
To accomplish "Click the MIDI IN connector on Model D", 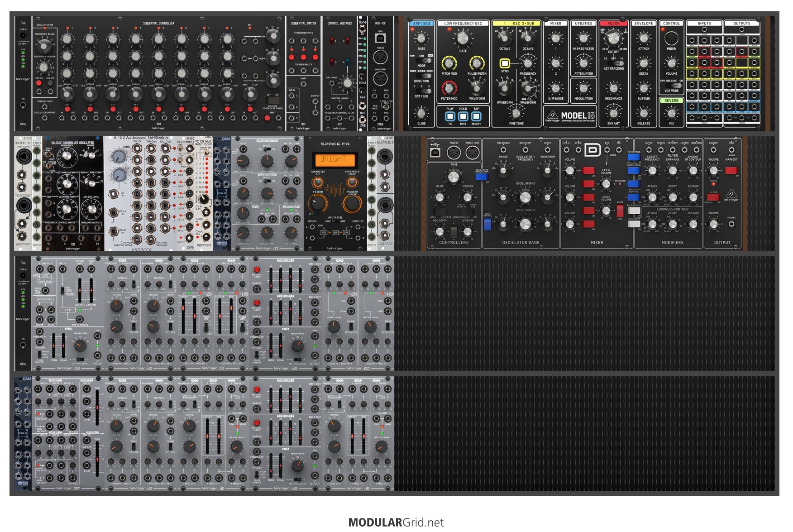I will pos(454,153).
